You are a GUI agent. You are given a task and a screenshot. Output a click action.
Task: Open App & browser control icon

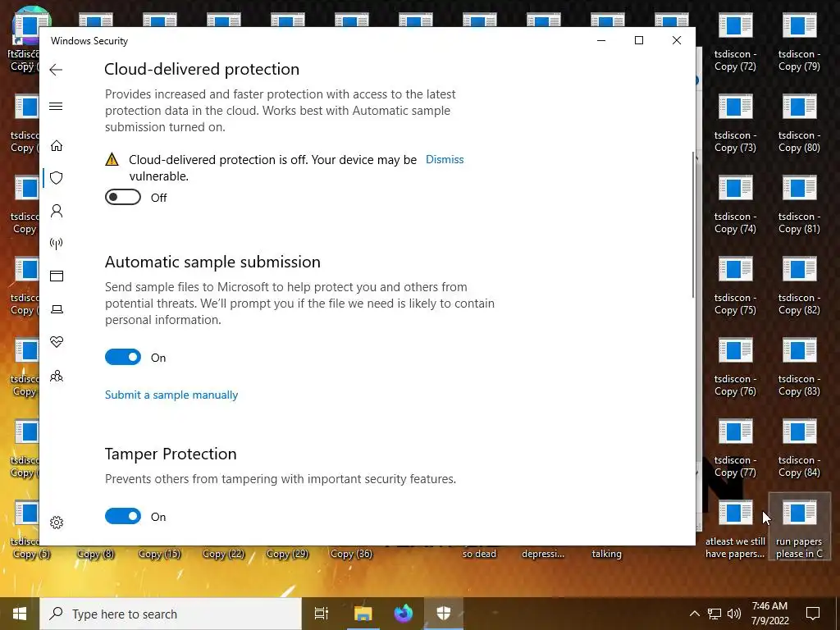57,276
